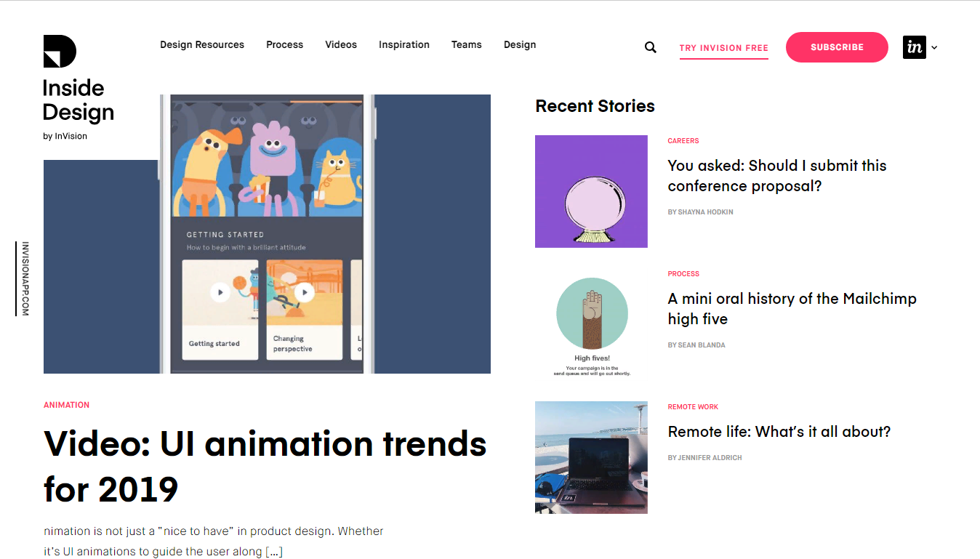Open the beach laptop story thumbnail
Screen dimensions: 980x559
[x=591, y=457]
